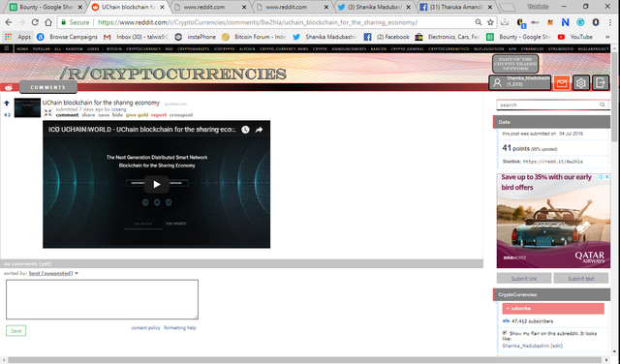
Task: Close the Qatar Airways ad
Action: coord(607,177)
